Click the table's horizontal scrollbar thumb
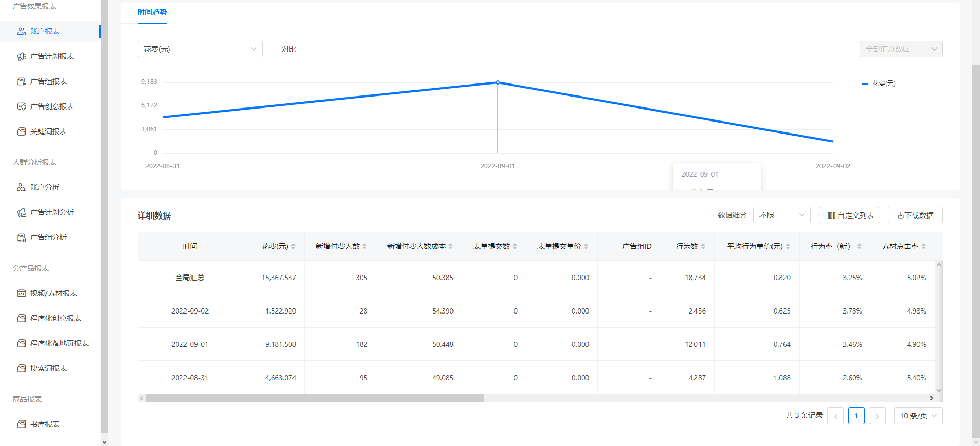The image size is (980, 446). pyautogui.click(x=314, y=398)
